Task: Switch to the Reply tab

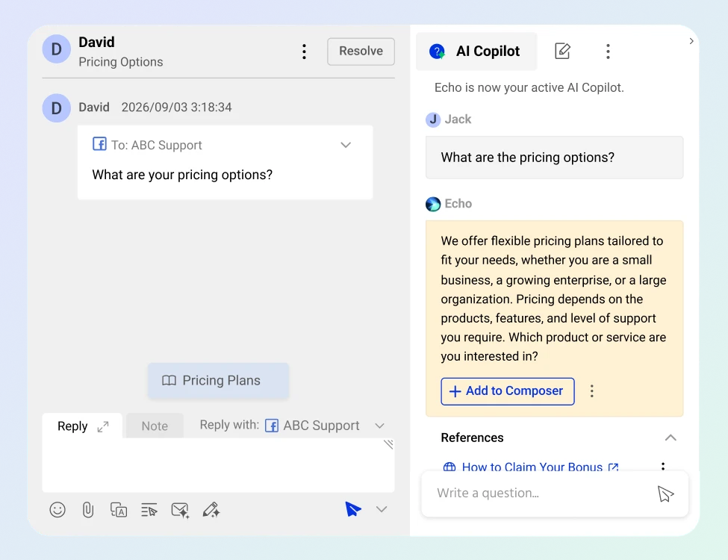Action: click(x=72, y=426)
